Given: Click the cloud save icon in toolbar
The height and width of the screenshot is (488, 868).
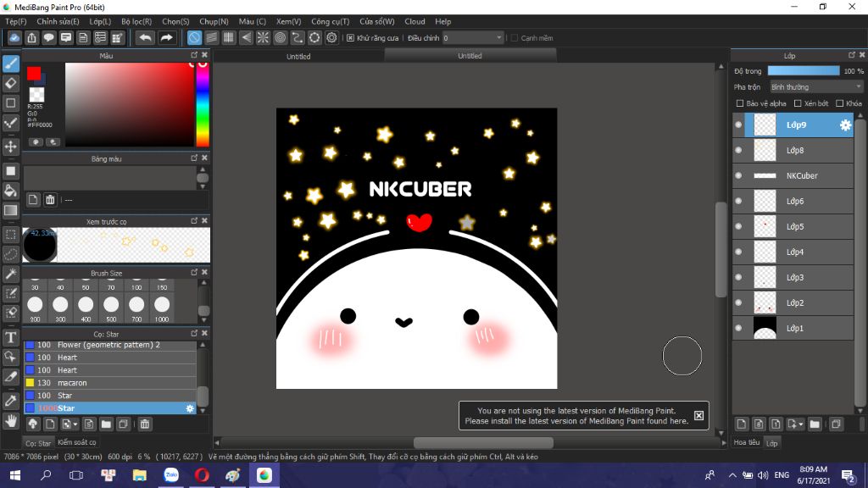Looking at the screenshot, I should point(14,37).
